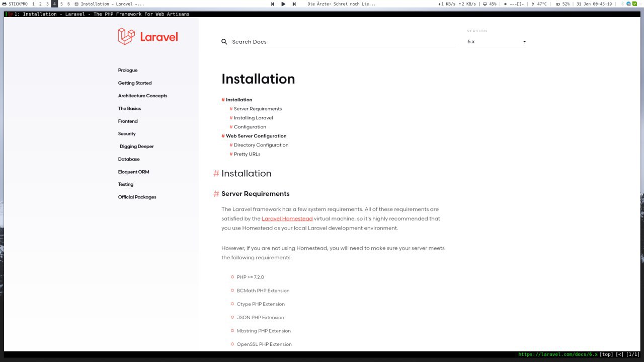Click the date and time clock
644x362 pixels.
[594, 4]
